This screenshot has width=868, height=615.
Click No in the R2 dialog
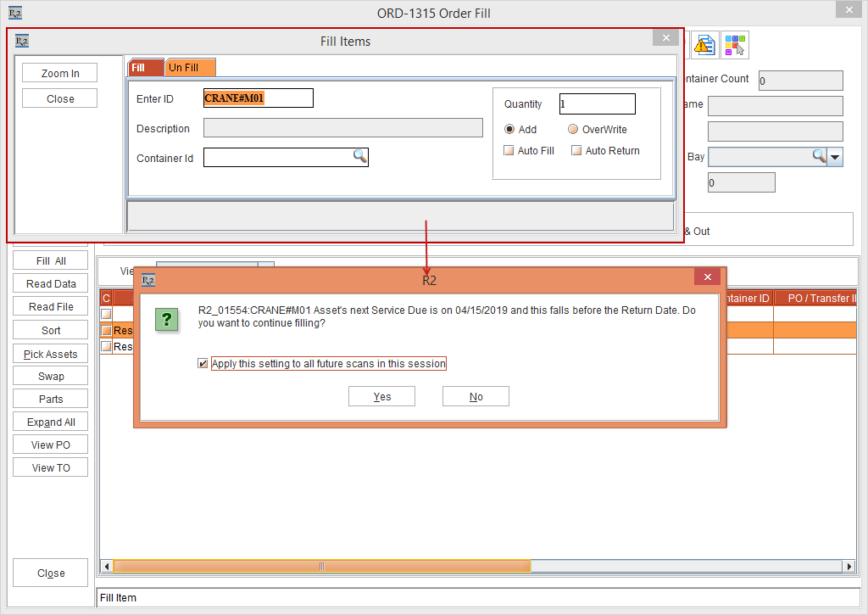click(476, 396)
